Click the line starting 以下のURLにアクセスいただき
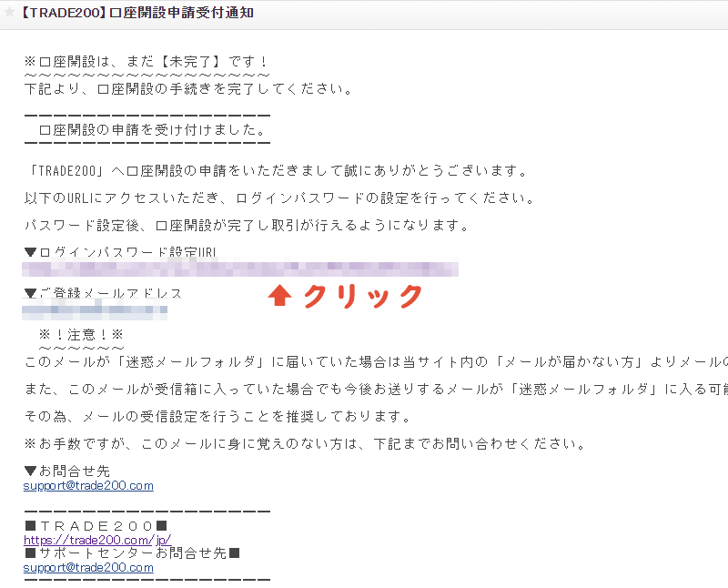Screen dimensions: 728x588 pyautogui.click(x=280, y=198)
